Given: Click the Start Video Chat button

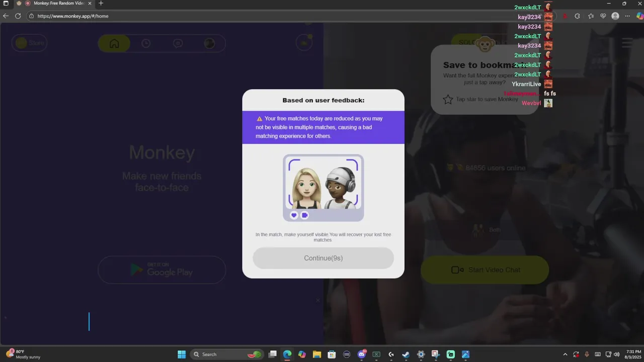Looking at the screenshot, I should (485, 270).
